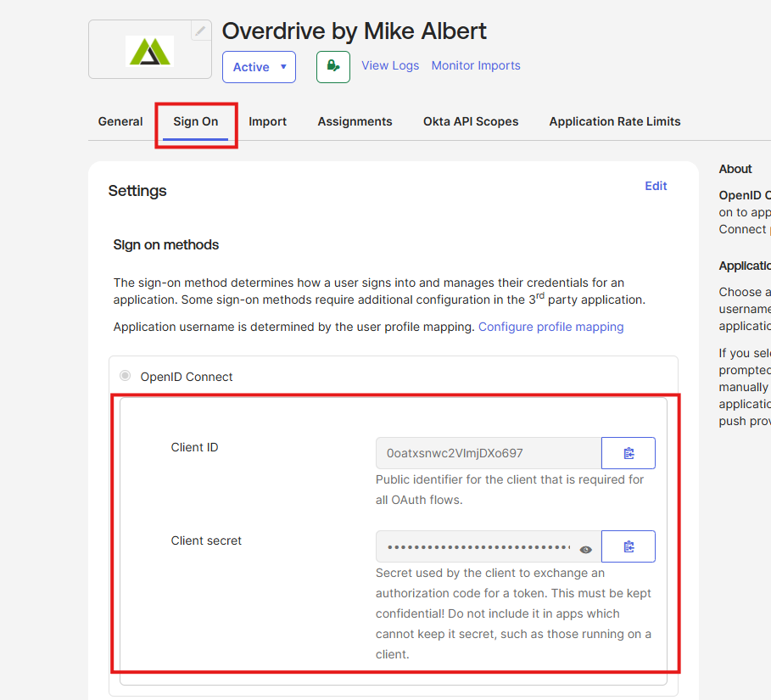Viewport: 771px width, 700px height.
Task: Go to the Assignments tab
Action: pos(355,121)
